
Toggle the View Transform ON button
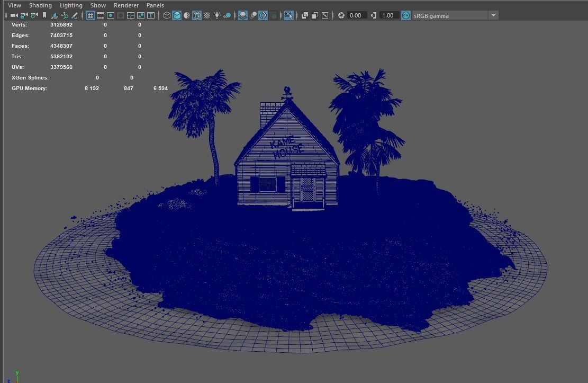click(406, 15)
